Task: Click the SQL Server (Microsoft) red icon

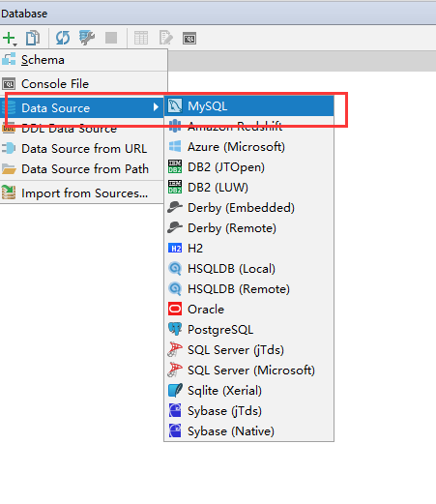Action: (175, 370)
